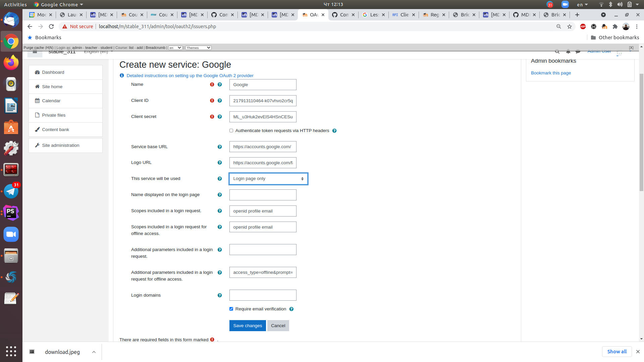644x362 pixels.
Task: Open the Chrome three-dot menu
Action: 637,26
